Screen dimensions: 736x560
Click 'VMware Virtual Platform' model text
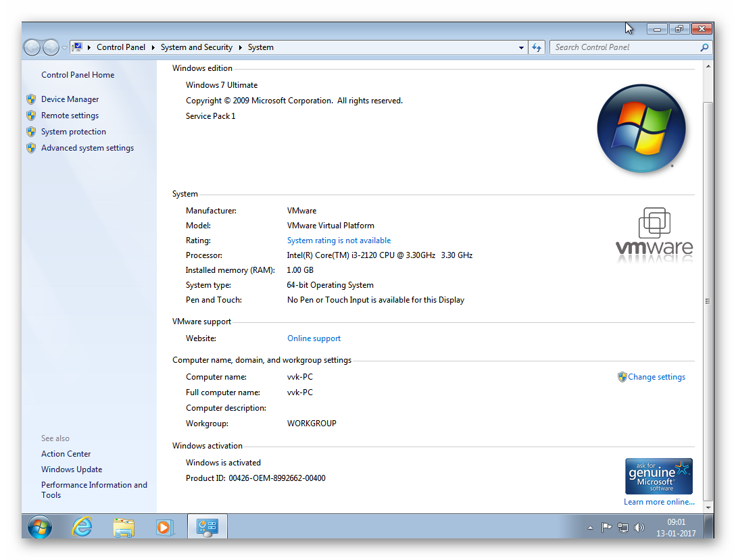point(330,226)
